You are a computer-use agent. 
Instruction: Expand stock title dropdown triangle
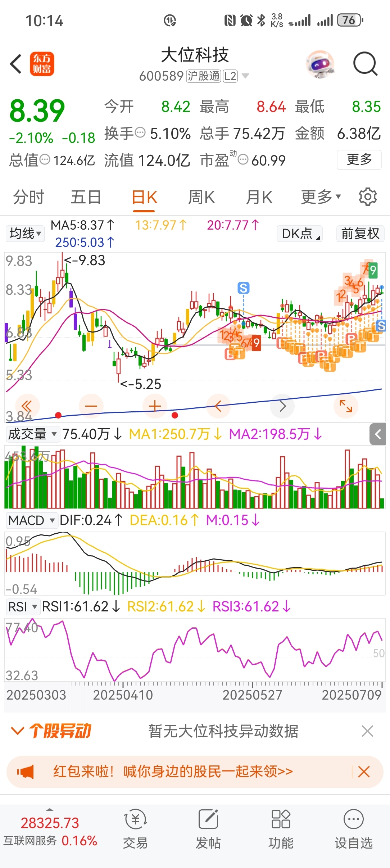coord(245,76)
